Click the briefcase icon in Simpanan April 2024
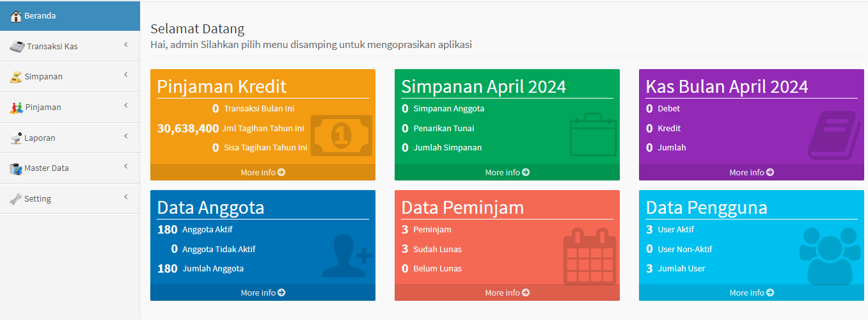This screenshot has height=320, width=868. [593, 134]
